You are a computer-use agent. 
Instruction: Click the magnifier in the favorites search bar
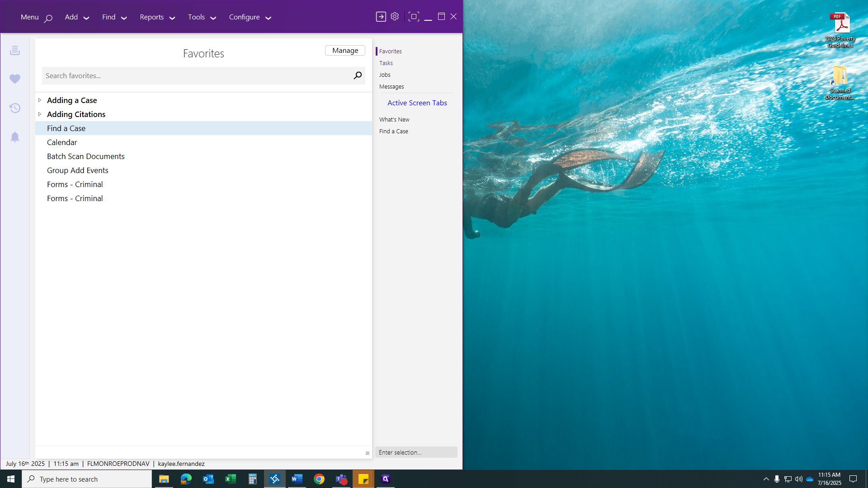coord(357,75)
